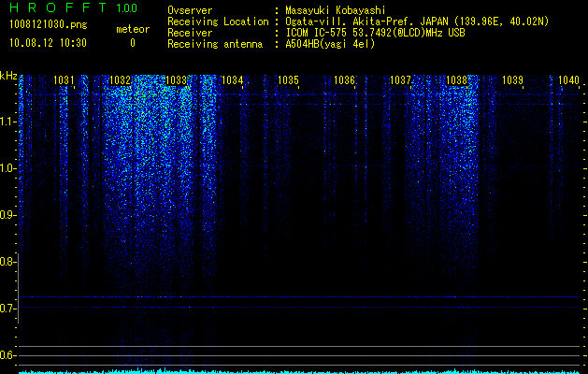The image size is (588, 374).
Task: Click the 1036 time marker
Action: point(344,79)
